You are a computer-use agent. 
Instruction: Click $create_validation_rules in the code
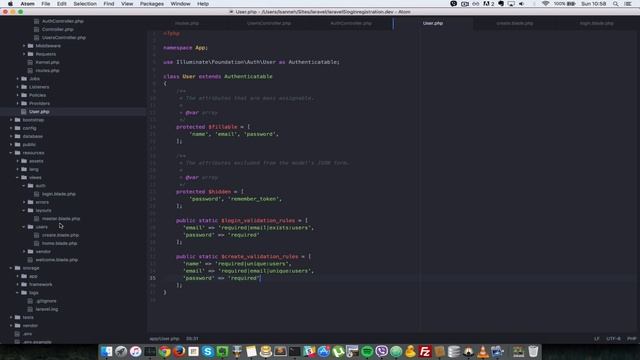[260, 256]
